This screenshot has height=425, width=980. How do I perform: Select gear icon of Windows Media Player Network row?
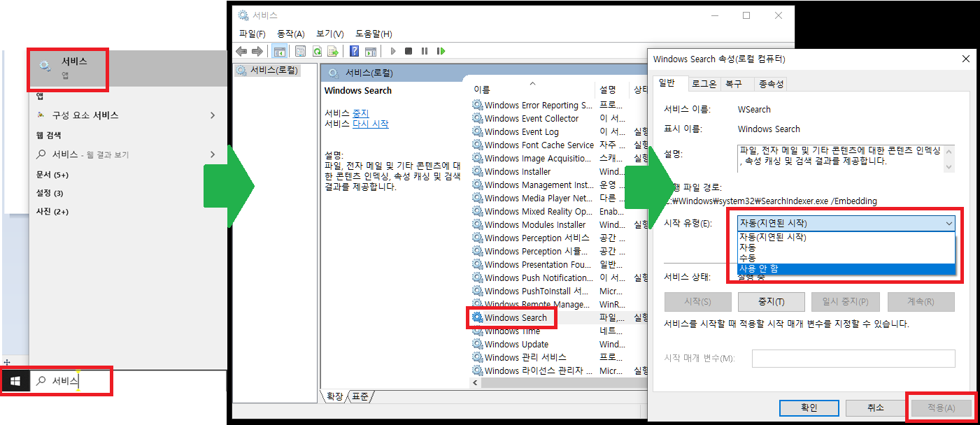pyautogui.click(x=478, y=199)
